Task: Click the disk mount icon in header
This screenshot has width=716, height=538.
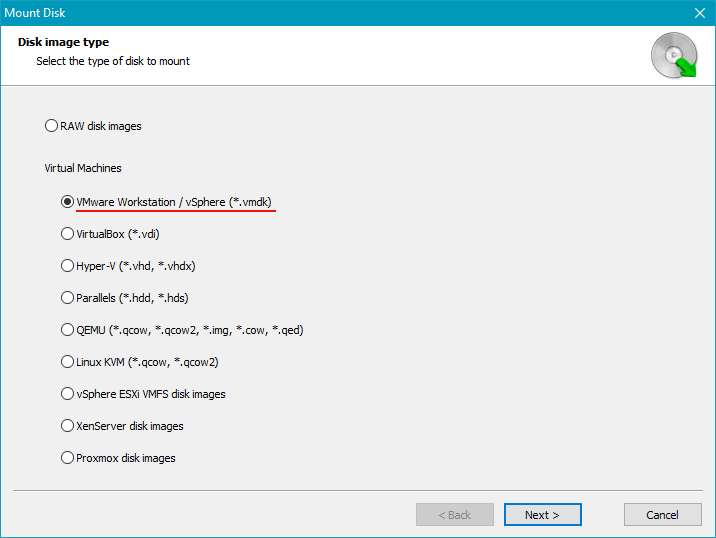Action: (674, 55)
